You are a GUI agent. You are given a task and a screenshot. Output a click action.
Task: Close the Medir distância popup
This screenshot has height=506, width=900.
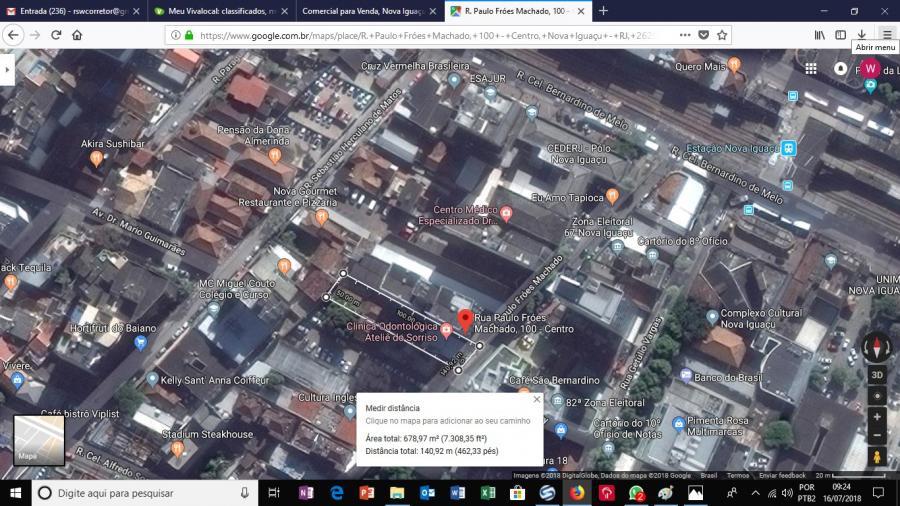click(x=537, y=399)
